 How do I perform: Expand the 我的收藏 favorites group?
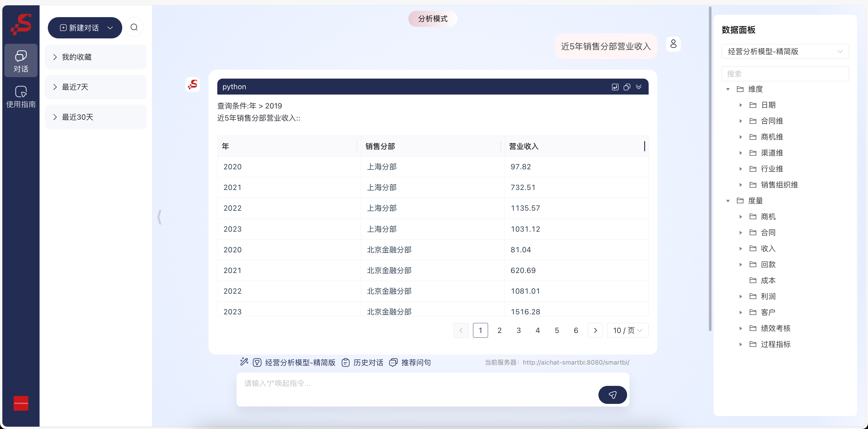[96, 57]
